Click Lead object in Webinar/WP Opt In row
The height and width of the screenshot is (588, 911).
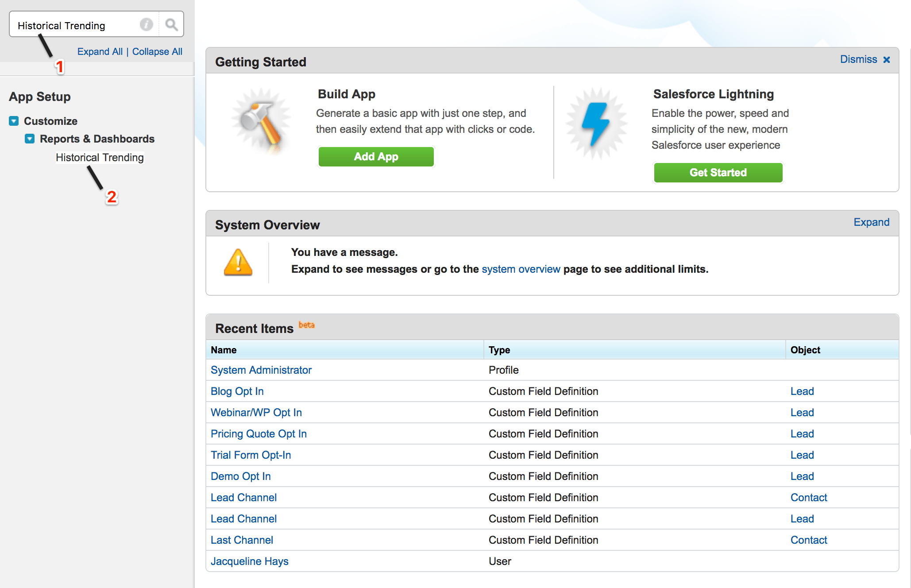802,412
